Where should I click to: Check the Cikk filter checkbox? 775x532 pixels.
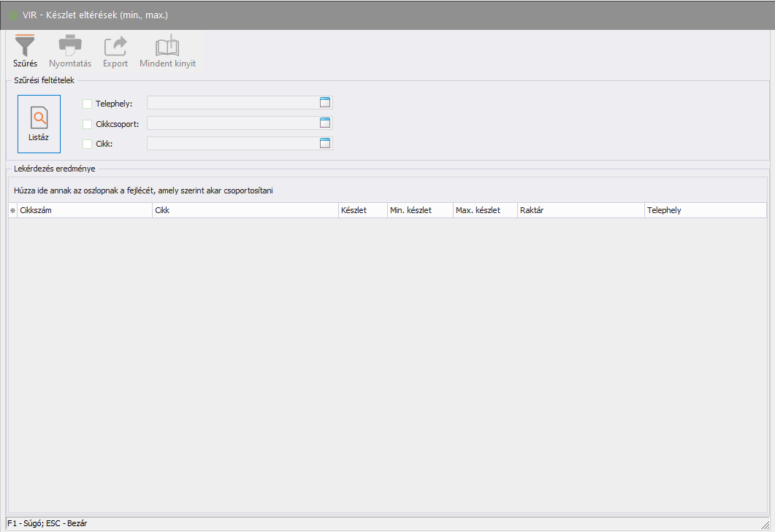pos(88,144)
